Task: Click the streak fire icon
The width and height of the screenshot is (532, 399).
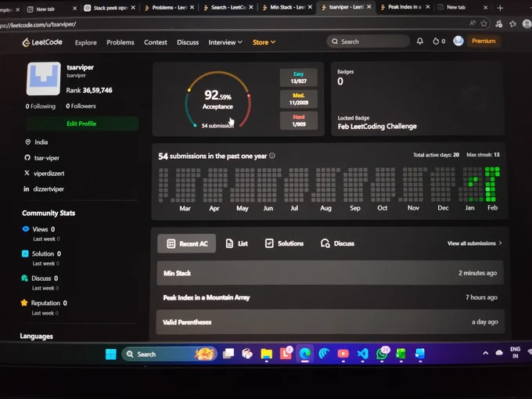Action: [436, 41]
